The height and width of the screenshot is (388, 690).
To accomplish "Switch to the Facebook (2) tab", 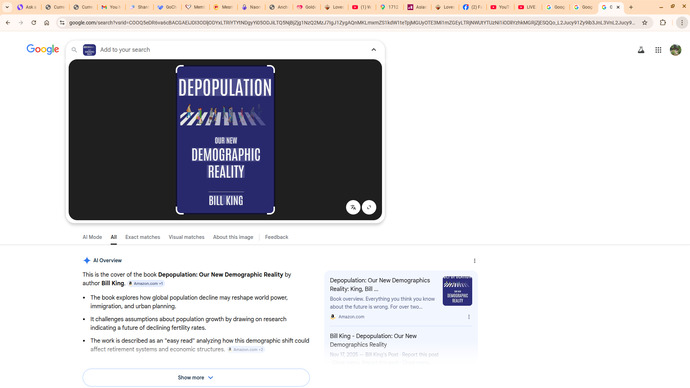I will coord(473,7).
